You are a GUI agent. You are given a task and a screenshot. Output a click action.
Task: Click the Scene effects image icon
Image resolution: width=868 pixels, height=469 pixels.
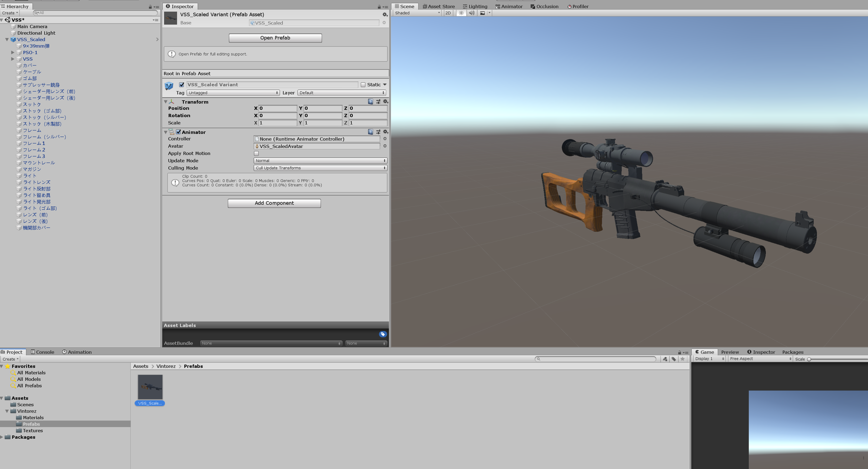click(483, 13)
